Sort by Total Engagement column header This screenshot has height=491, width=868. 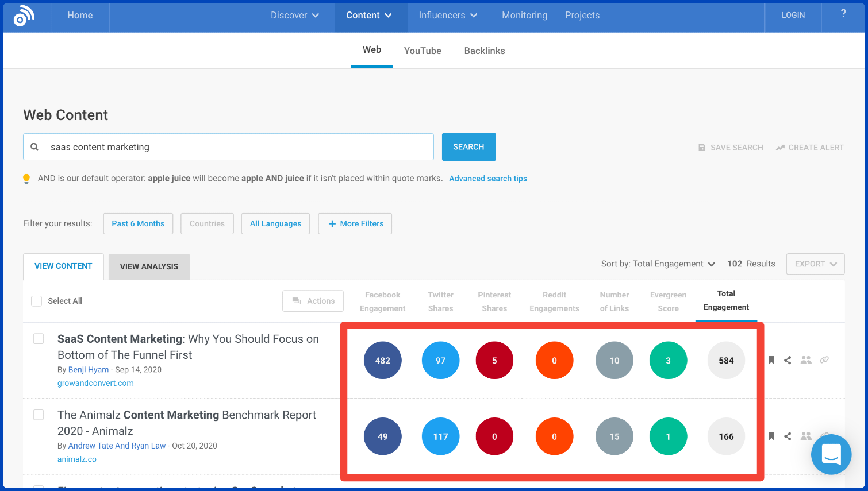pyautogui.click(x=726, y=300)
